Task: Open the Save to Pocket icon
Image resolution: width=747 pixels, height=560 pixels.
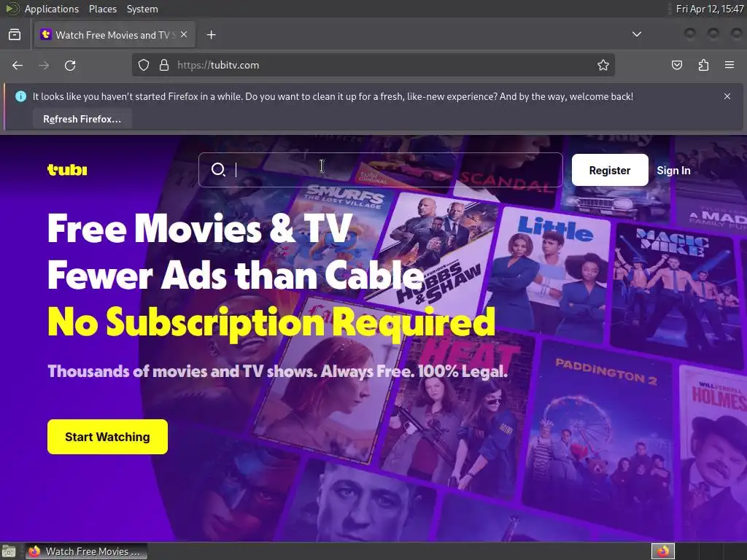Action: tap(676, 65)
